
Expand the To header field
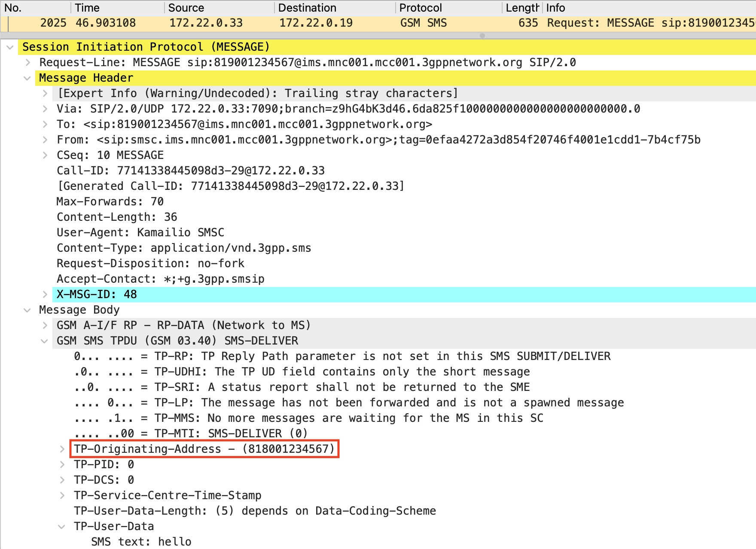pyautogui.click(x=45, y=125)
